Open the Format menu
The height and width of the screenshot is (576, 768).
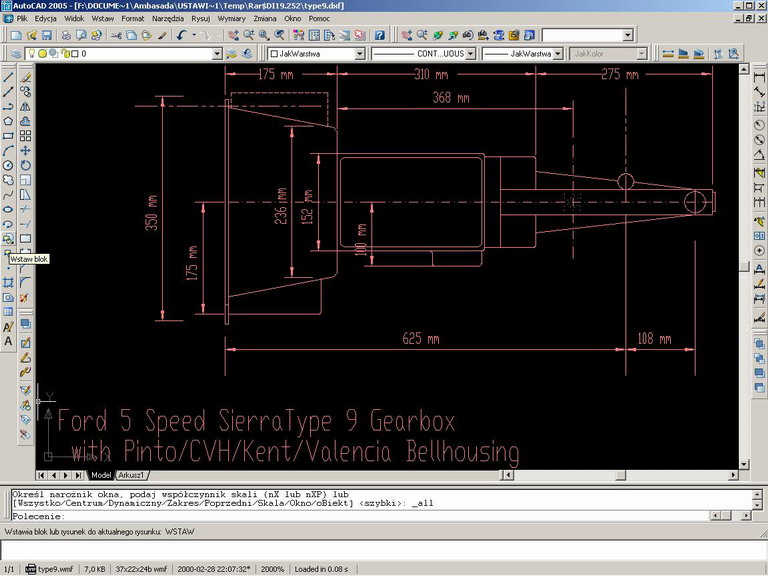133,19
